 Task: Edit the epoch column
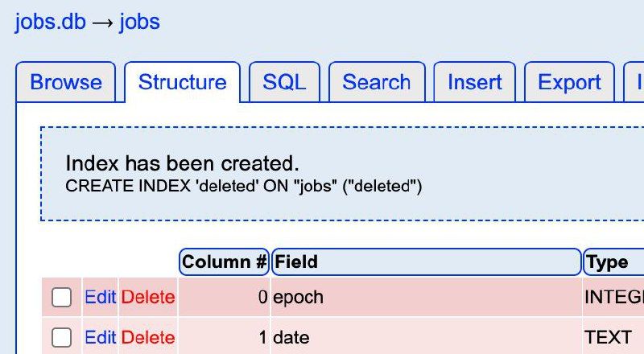pyautogui.click(x=101, y=298)
